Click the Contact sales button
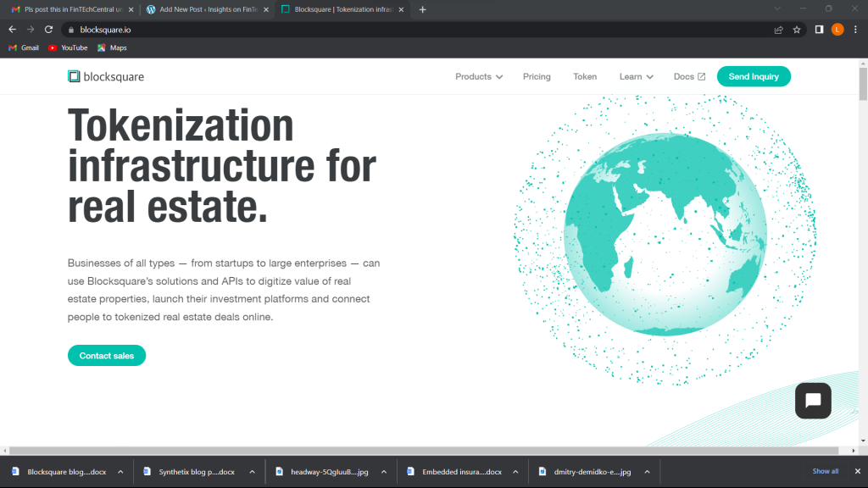The width and height of the screenshot is (868, 488). pyautogui.click(x=106, y=356)
